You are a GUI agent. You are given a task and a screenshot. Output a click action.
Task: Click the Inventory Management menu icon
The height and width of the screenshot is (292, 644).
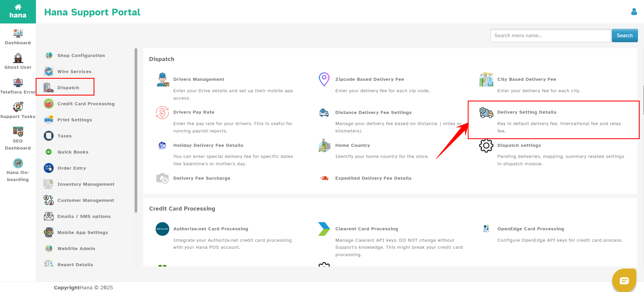point(49,184)
